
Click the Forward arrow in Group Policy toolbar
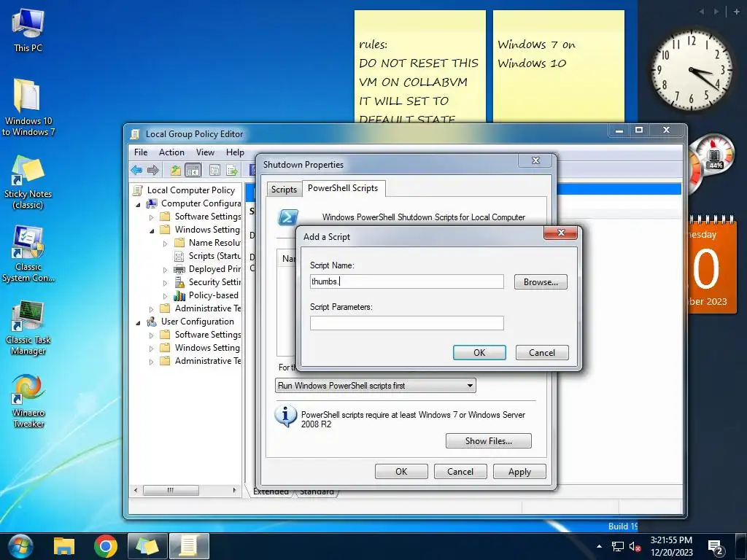tap(153, 170)
